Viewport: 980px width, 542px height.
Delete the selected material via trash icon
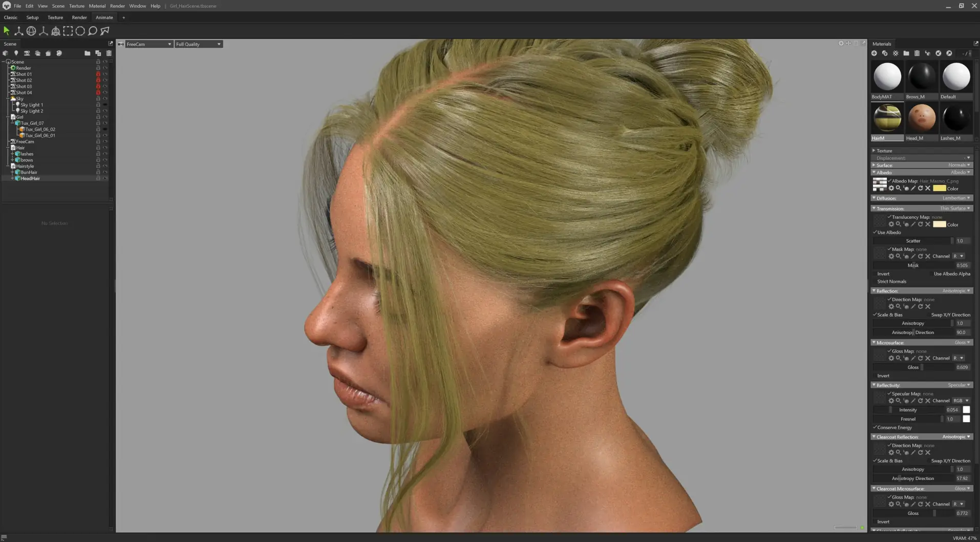point(917,53)
